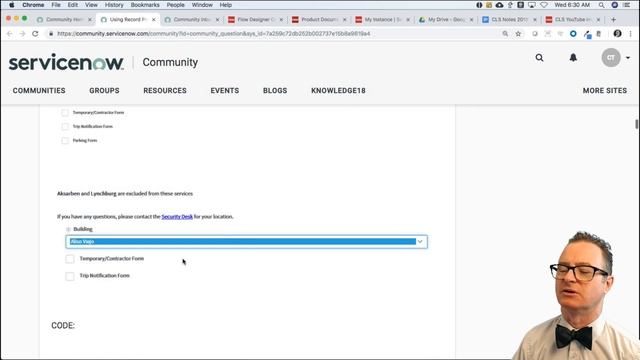Screen dimensions: 640x360
Task: Click the zoom magnifier in the address bar
Action: (505, 34)
